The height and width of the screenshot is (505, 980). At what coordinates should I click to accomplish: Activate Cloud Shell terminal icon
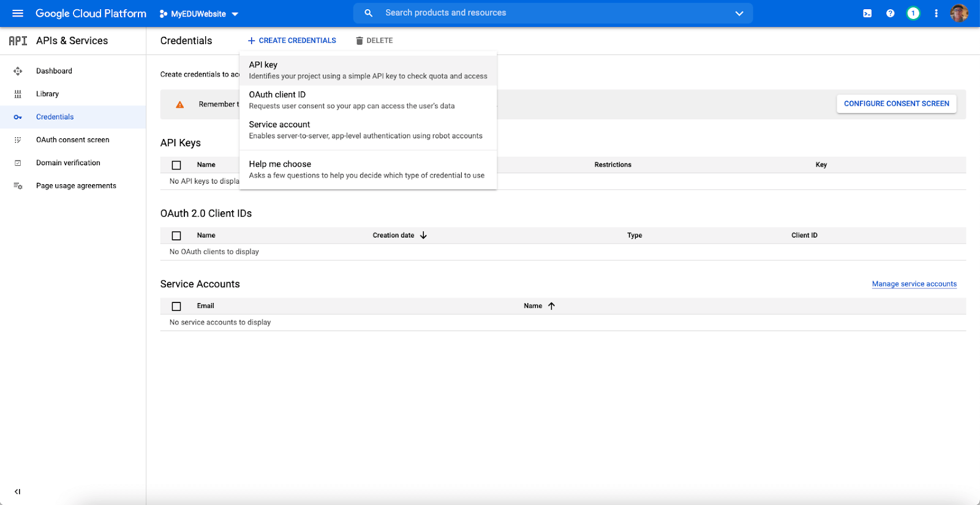click(x=867, y=13)
